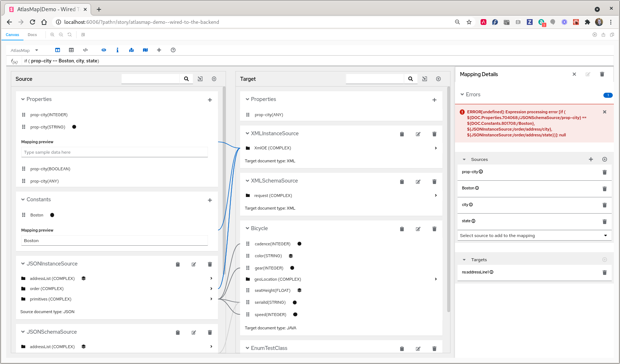Select the Canvas tab

click(x=12, y=35)
